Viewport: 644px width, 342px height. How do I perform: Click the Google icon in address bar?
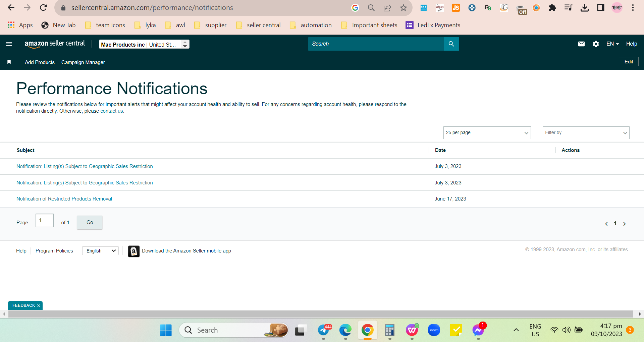point(355,8)
